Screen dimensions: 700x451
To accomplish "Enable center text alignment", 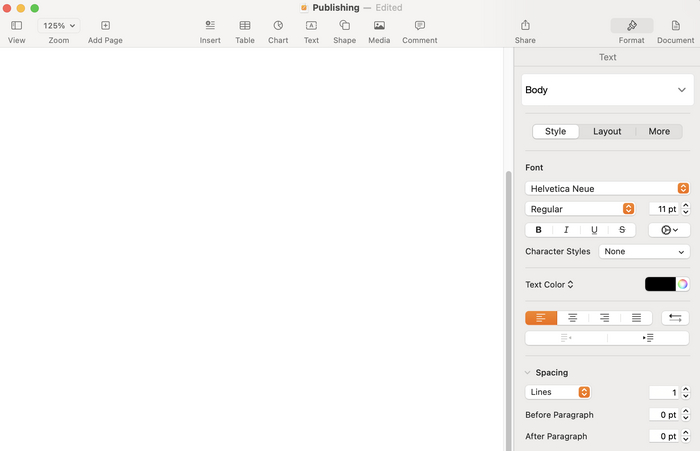I will click(573, 318).
